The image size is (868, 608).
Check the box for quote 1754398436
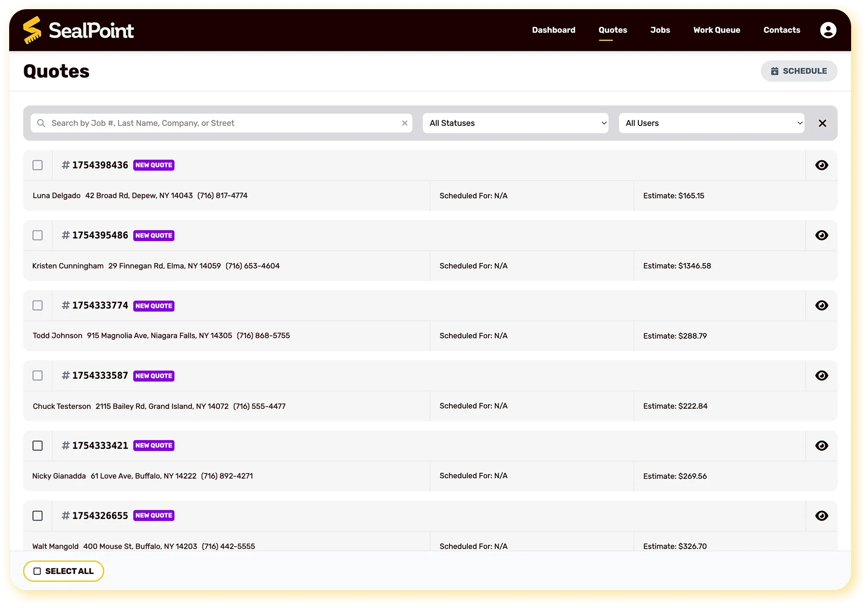pos(38,165)
